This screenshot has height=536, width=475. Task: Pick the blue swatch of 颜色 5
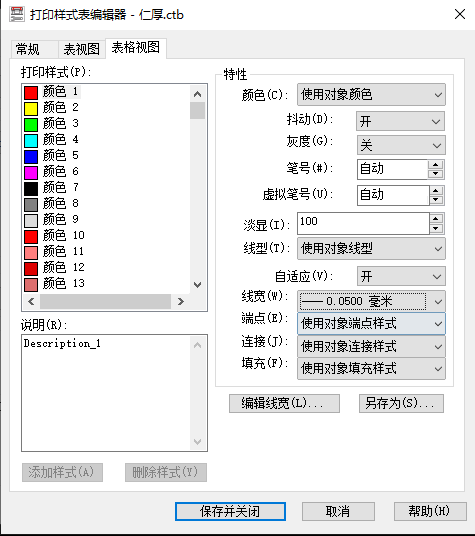tap(31, 157)
